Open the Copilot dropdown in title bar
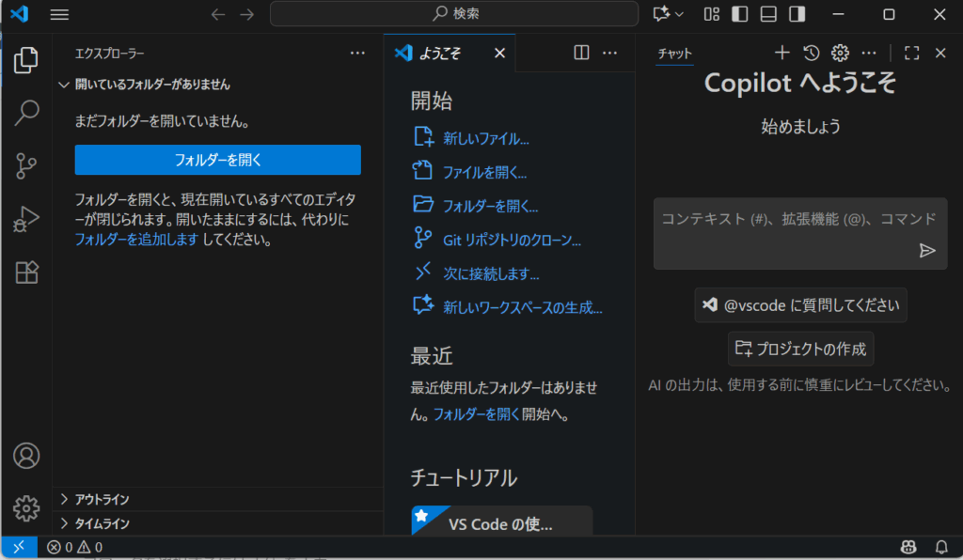The height and width of the screenshot is (560, 963). (x=668, y=14)
